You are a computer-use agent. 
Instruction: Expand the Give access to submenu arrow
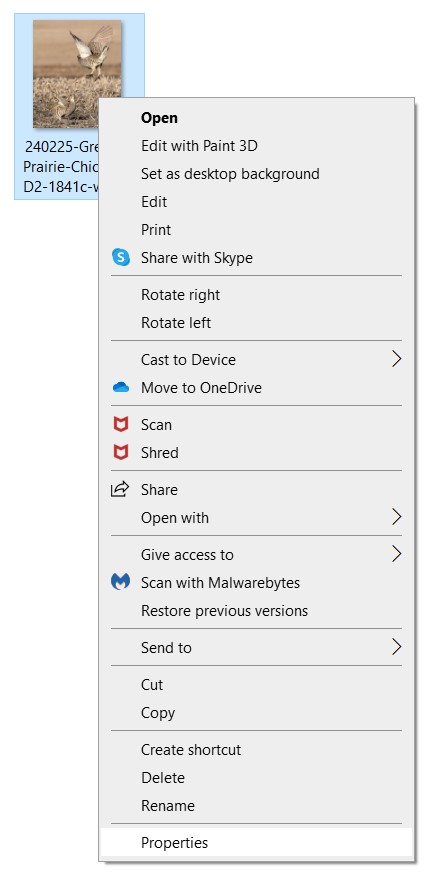(396, 554)
